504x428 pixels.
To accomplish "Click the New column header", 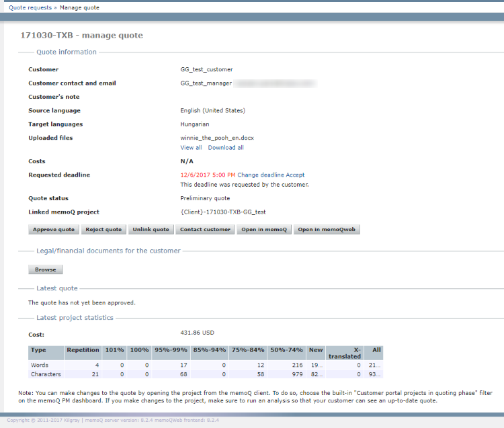I will (x=315, y=350).
